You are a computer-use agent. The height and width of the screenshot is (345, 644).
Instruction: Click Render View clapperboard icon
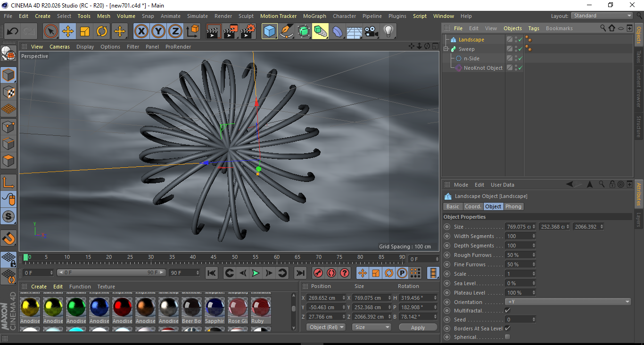pyautogui.click(x=214, y=32)
